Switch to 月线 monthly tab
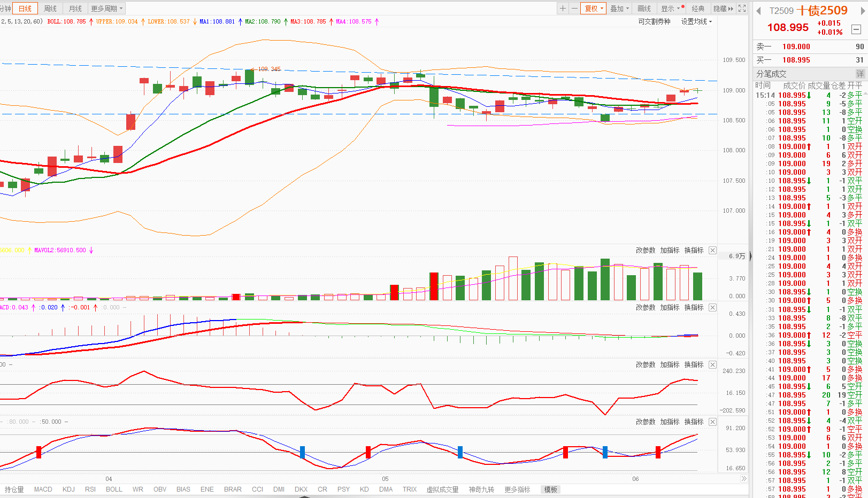Screen dimensions: 868x498 (x=75, y=9)
